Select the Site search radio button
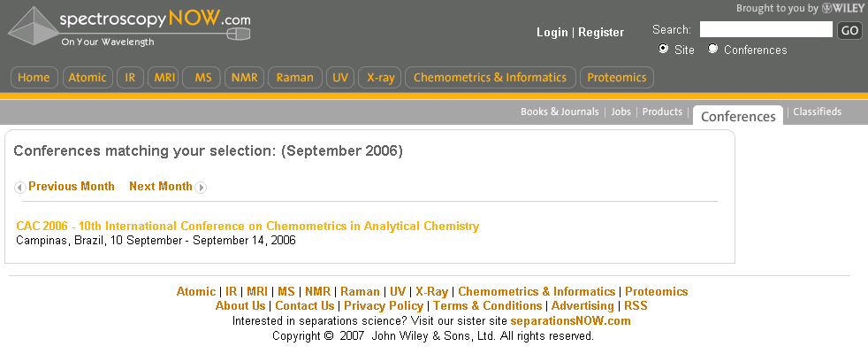868x354 pixels. click(x=663, y=49)
